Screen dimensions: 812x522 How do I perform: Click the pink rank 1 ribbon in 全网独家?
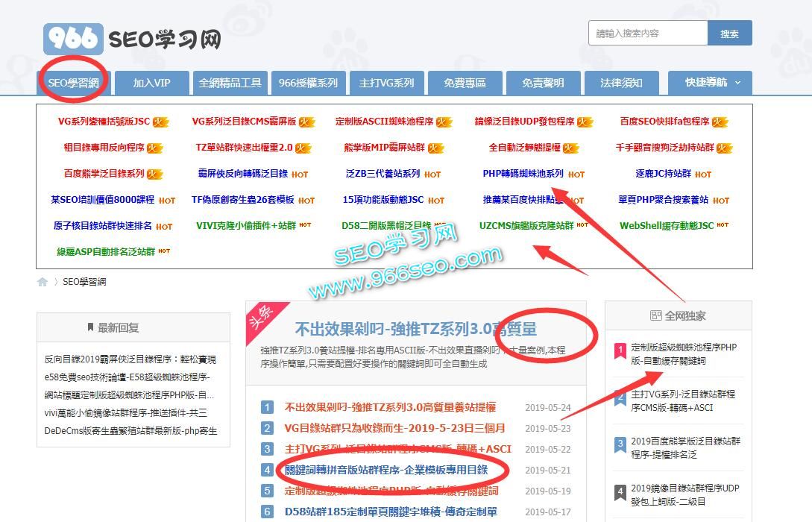coord(620,351)
